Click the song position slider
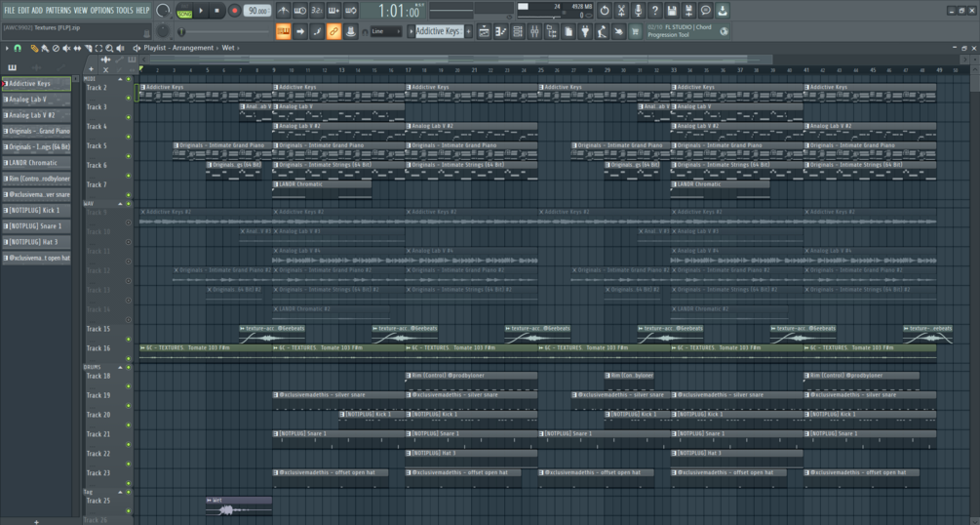 225,31
